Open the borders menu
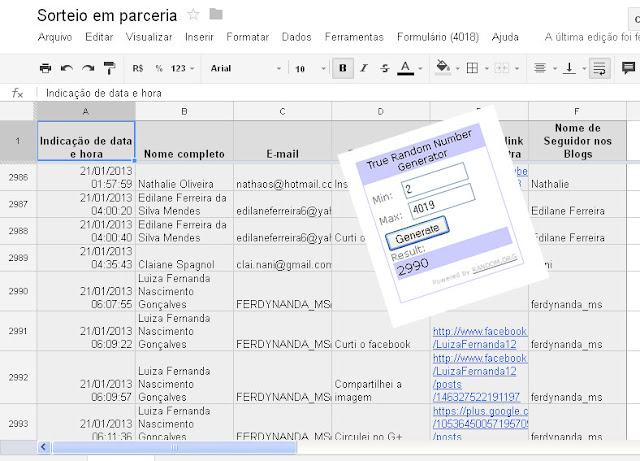 [x=472, y=68]
